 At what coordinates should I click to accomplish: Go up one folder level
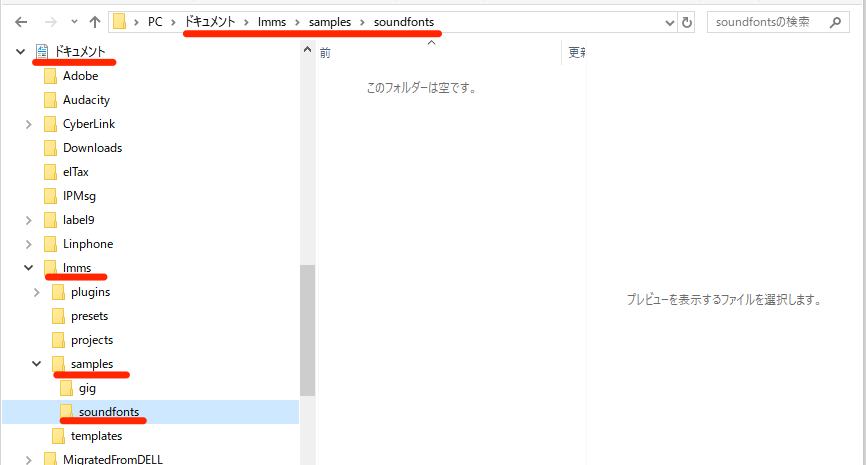(x=94, y=22)
